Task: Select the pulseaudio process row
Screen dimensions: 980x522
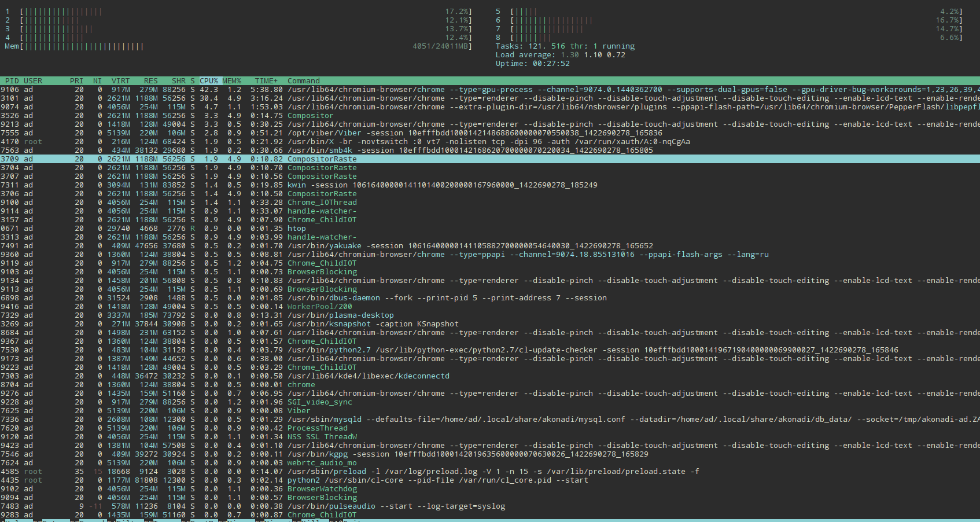Action: 490,506
